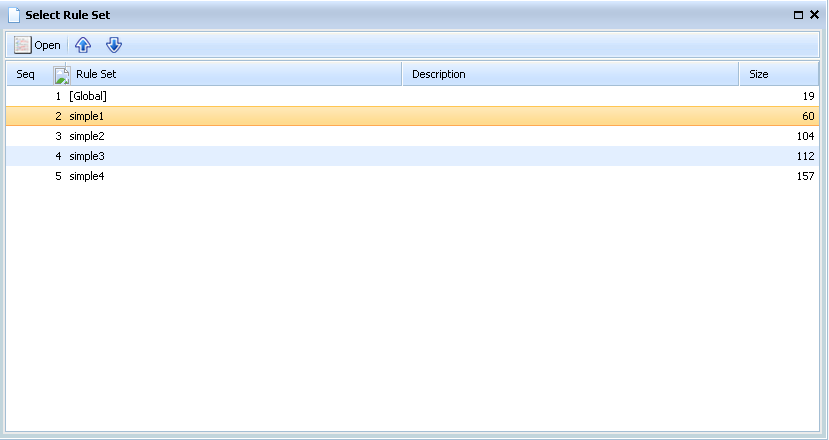The image size is (829, 440).
Task: Click the size value 19 cell
Action: [x=807, y=96]
